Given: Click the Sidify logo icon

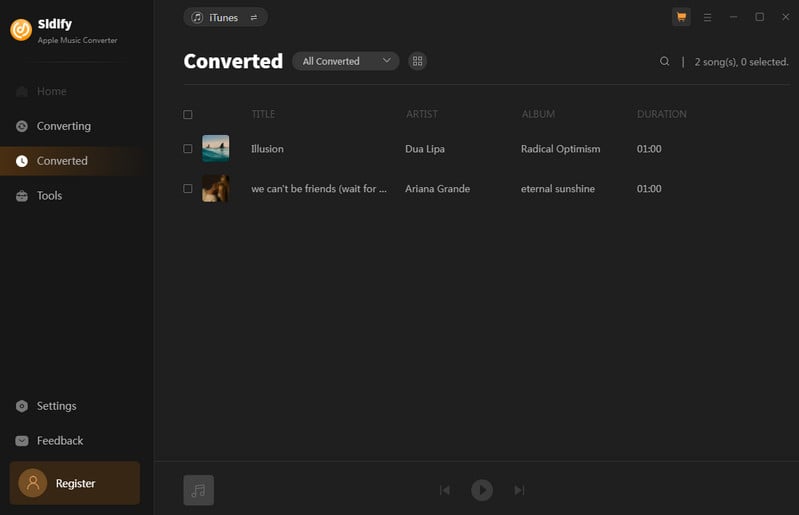Looking at the screenshot, I should (x=21, y=30).
